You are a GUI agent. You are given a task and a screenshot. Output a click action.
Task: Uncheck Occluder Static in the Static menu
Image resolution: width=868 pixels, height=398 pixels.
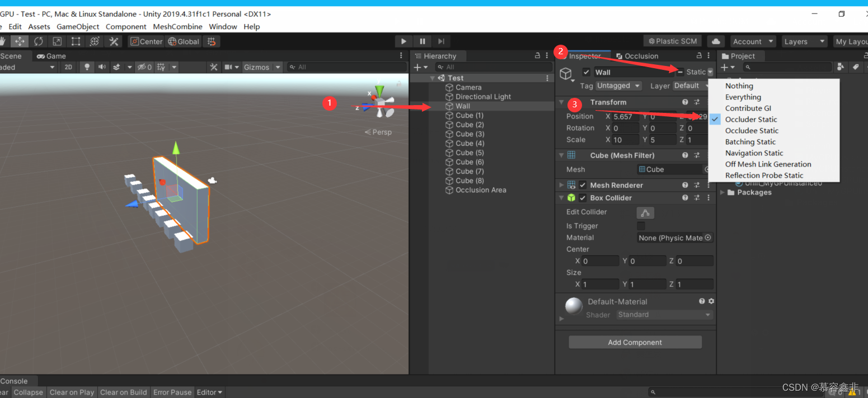coord(750,119)
